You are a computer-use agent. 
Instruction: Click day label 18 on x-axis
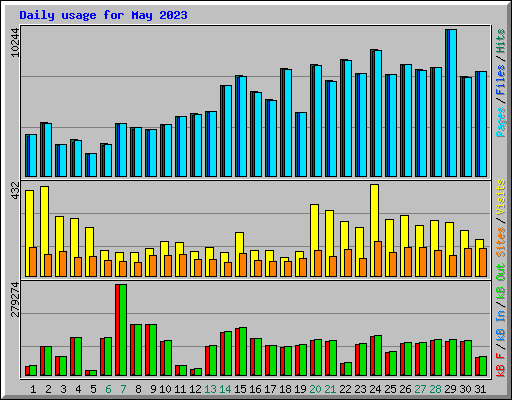click(285, 389)
